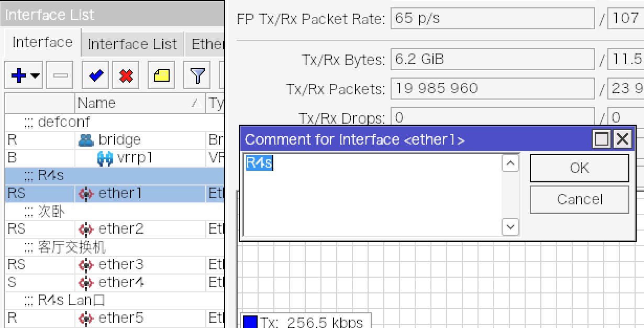This screenshot has width=644, height=328.
Task: Open the Add button dropdown arrow
Action: point(35,76)
